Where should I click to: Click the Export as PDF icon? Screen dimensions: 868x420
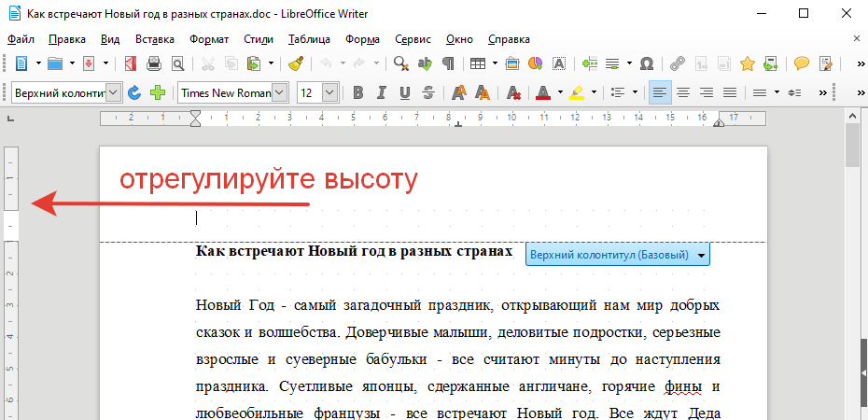[132, 63]
